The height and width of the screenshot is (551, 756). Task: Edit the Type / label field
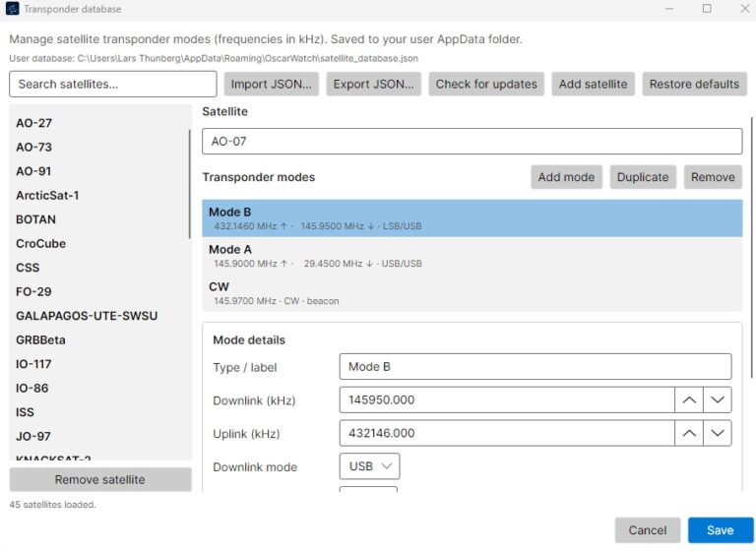point(535,367)
